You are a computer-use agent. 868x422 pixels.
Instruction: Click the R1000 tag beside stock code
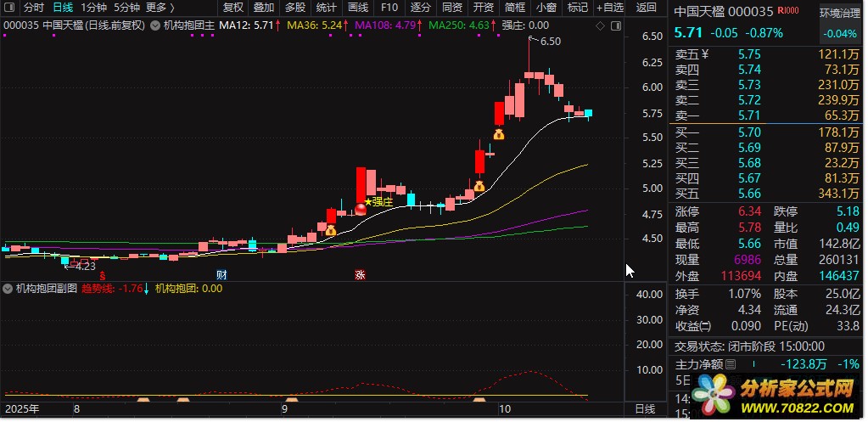tap(787, 11)
